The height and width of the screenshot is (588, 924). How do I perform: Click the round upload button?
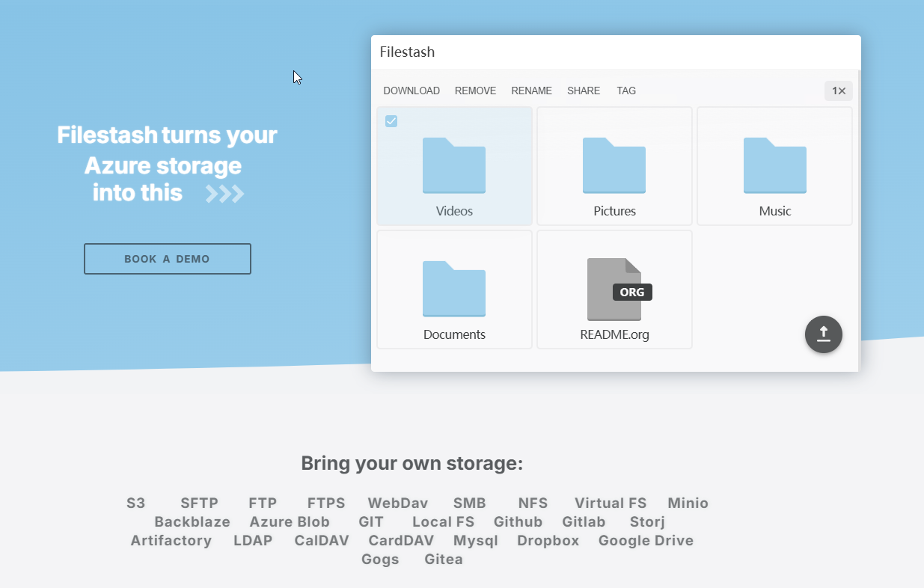point(824,334)
